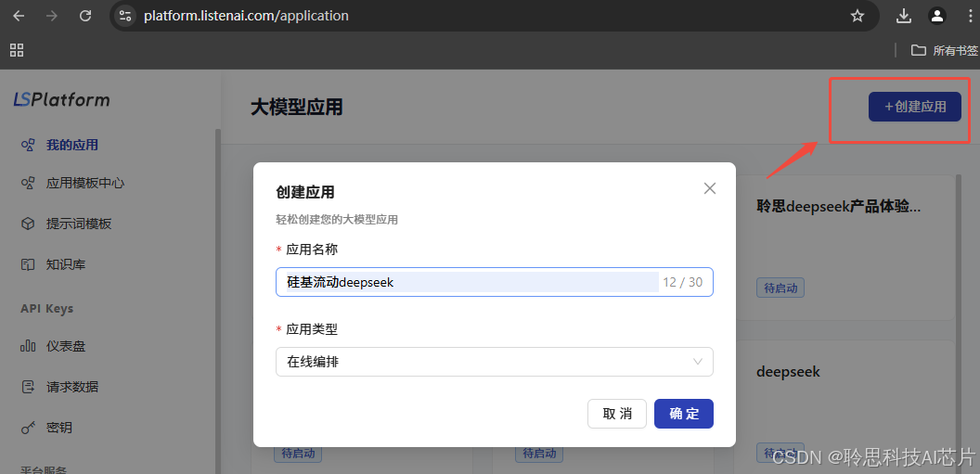
Task: Open the browser profile avatar
Action: [x=937, y=17]
